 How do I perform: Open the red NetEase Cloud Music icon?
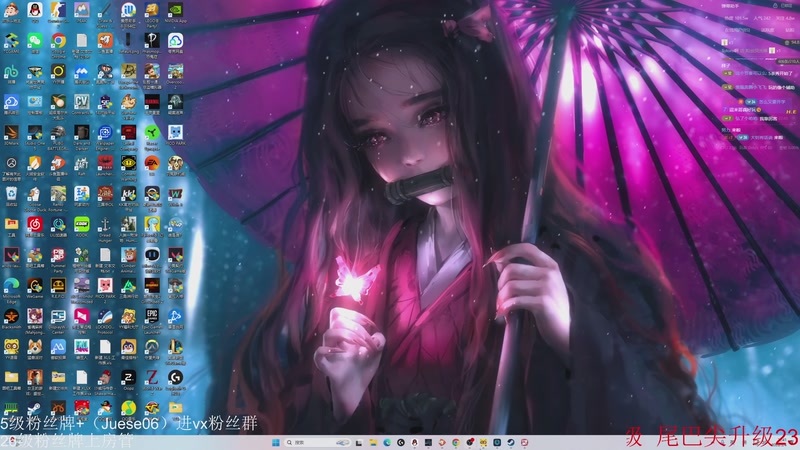click(x=35, y=224)
